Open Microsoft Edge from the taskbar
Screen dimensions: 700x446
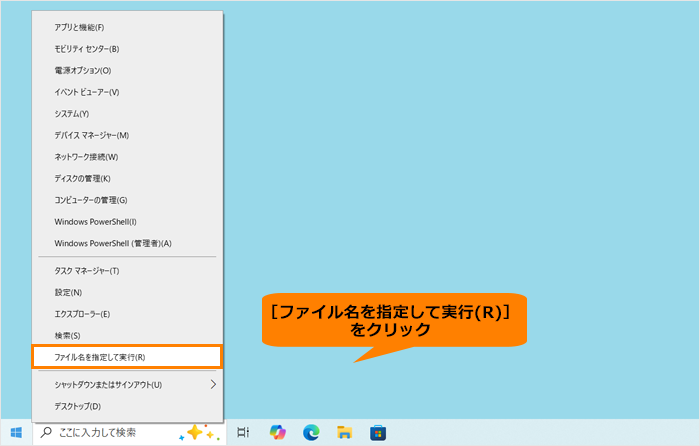tap(311, 432)
